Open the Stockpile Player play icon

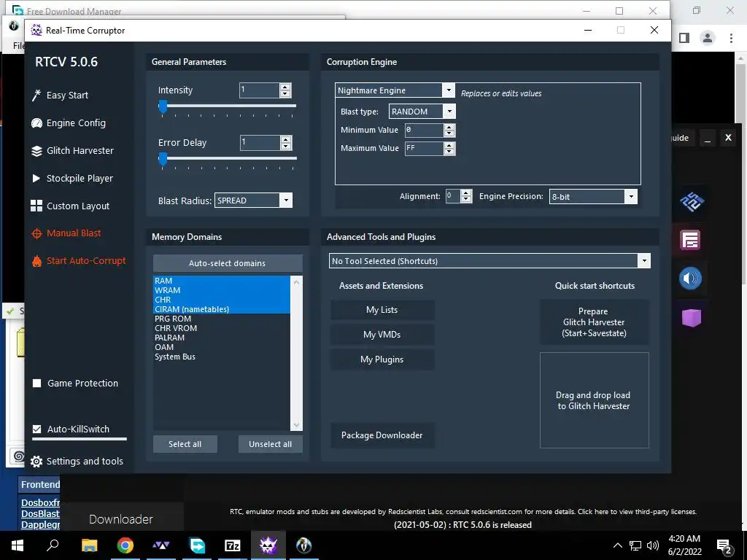click(x=36, y=179)
